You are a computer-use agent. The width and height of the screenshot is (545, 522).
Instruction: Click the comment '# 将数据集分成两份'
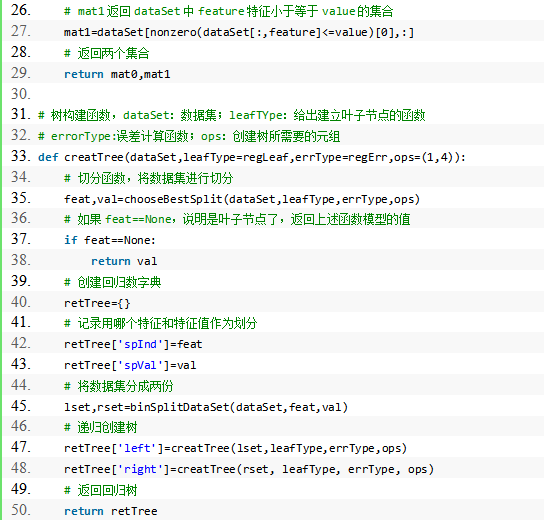[x=119, y=386]
